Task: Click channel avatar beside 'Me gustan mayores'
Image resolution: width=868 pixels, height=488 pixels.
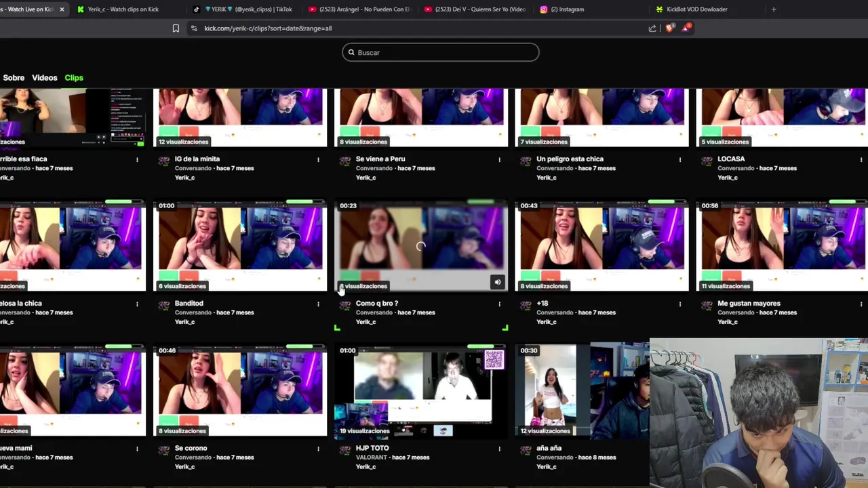Action: click(x=707, y=306)
